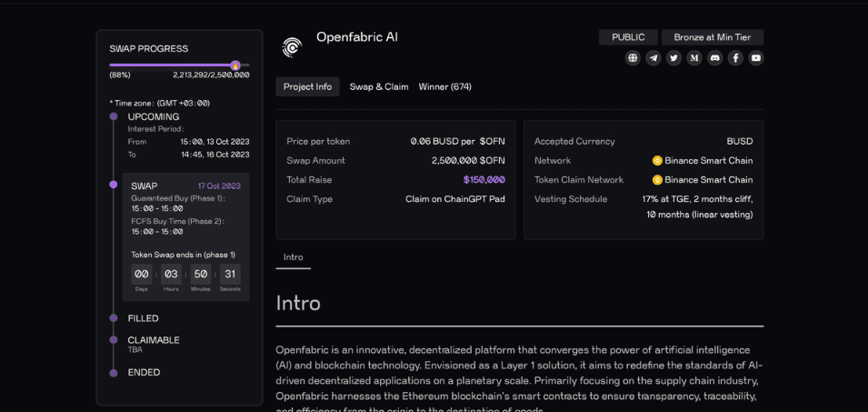
Task: Click the 17 Oct 2023 swap date
Action: [x=219, y=186]
